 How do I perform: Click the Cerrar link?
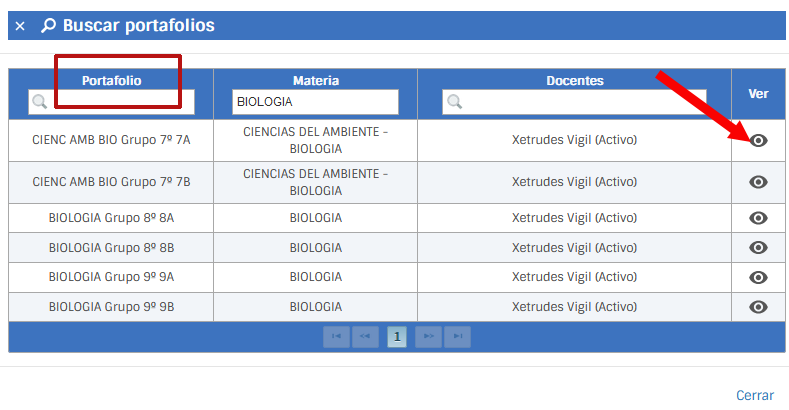tap(755, 395)
